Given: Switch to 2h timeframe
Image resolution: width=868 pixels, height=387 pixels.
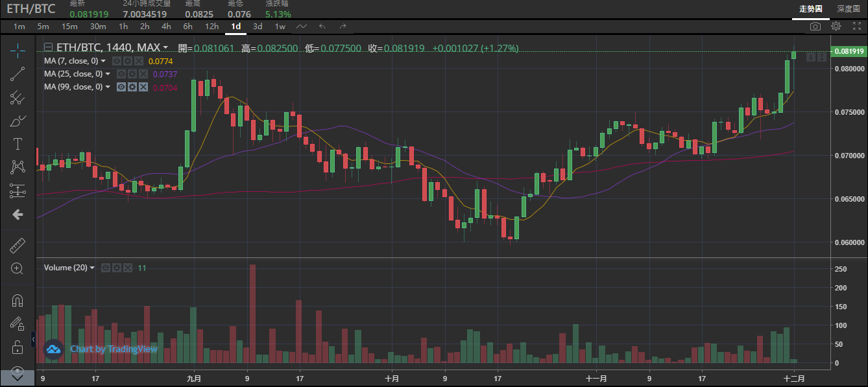Looking at the screenshot, I should point(145,27).
